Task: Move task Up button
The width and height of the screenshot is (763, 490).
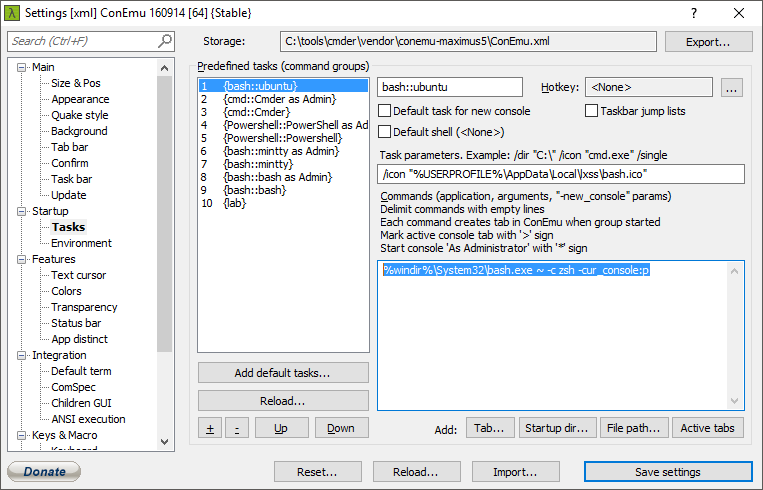Action: tap(281, 428)
